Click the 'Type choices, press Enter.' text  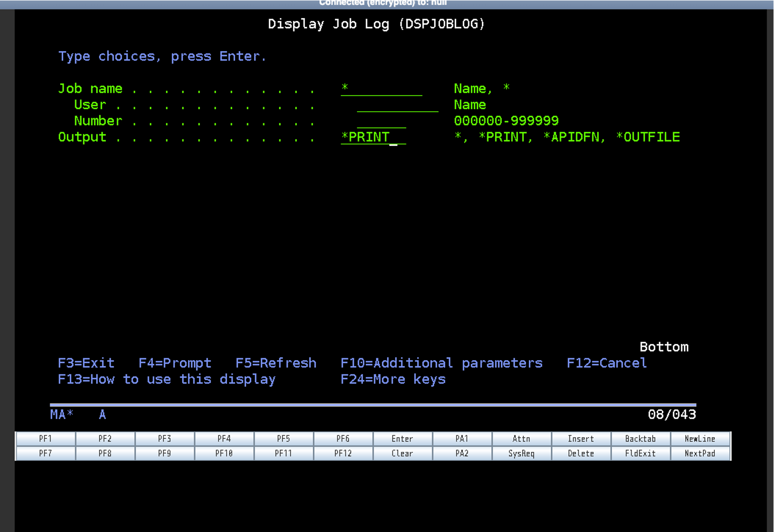coord(162,56)
